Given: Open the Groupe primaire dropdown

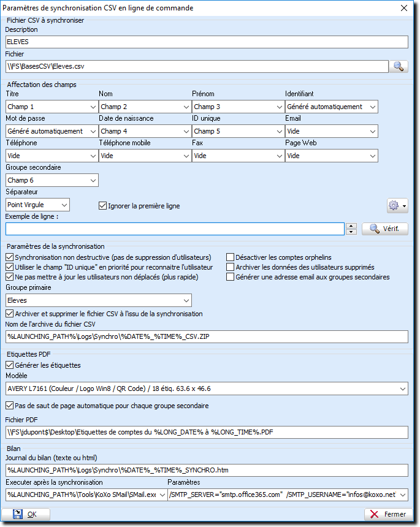Looking at the screenshot, I should (99, 300).
